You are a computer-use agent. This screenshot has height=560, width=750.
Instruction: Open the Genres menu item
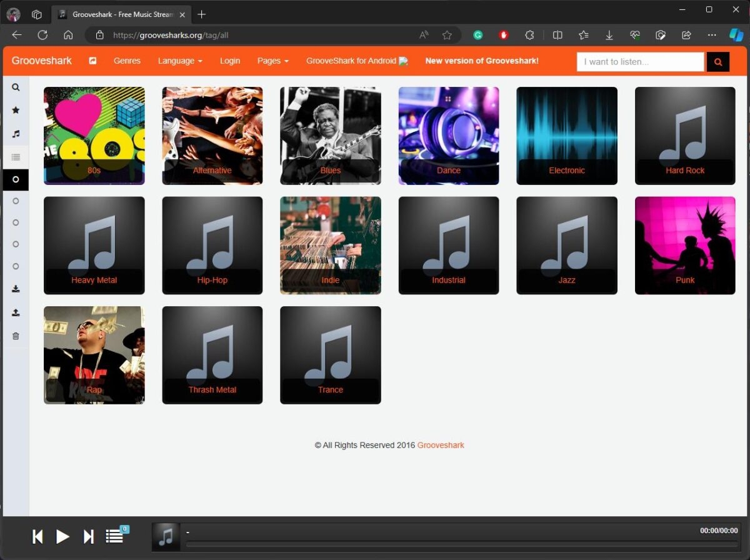(x=127, y=61)
